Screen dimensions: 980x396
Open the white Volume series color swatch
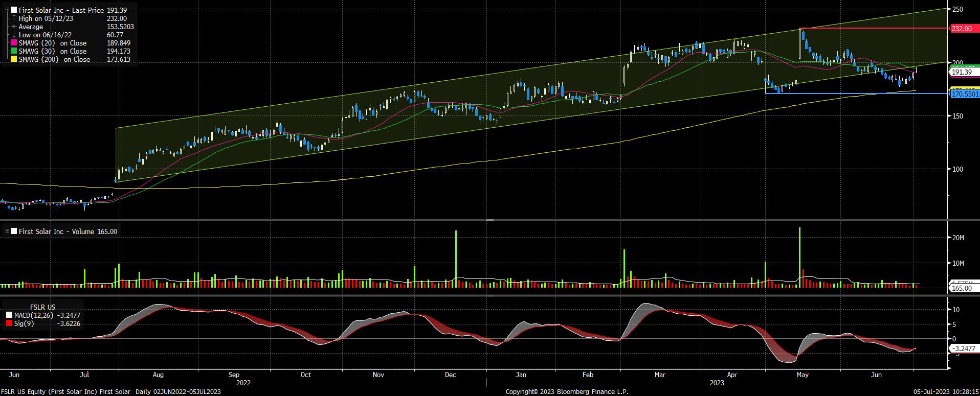coord(14,231)
